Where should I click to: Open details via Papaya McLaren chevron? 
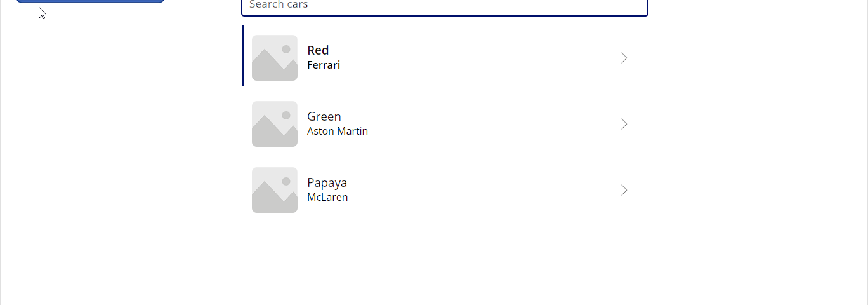pyautogui.click(x=624, y=190)
